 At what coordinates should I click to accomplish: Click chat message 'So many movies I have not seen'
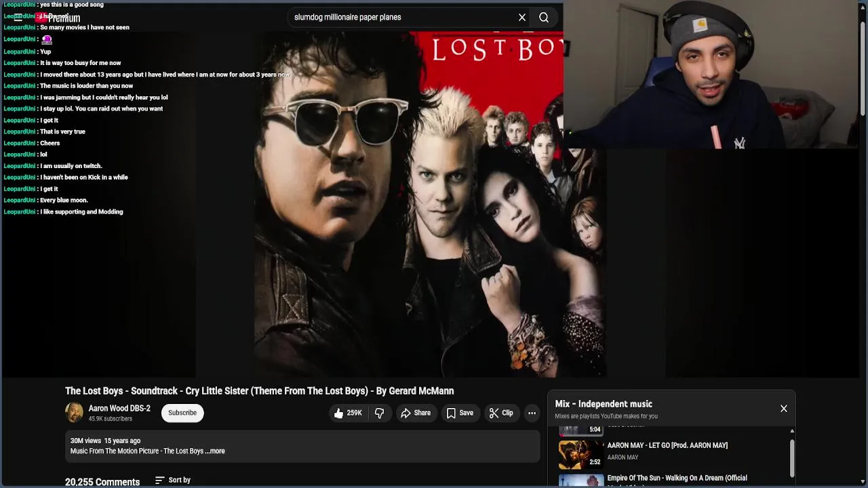(85, 27)
